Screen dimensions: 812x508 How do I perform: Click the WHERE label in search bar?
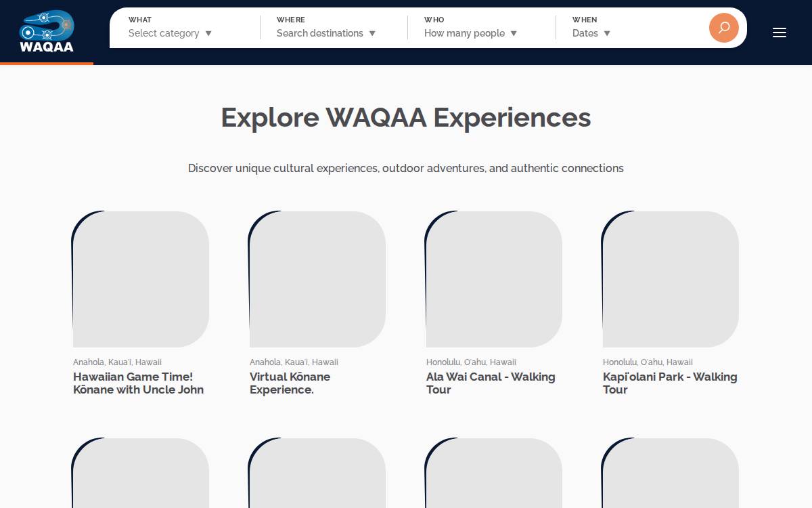click(291, 20)
